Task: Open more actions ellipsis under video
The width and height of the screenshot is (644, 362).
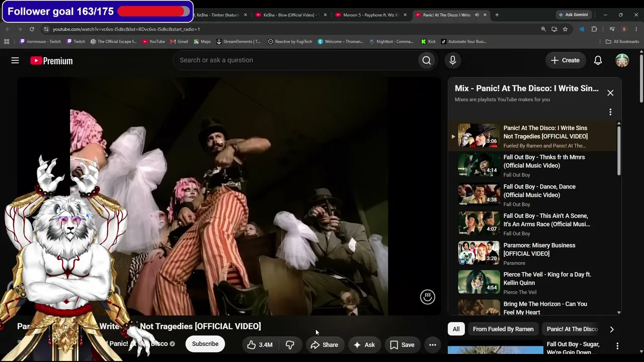Action: pyautogui.click(x=432, y=344)
